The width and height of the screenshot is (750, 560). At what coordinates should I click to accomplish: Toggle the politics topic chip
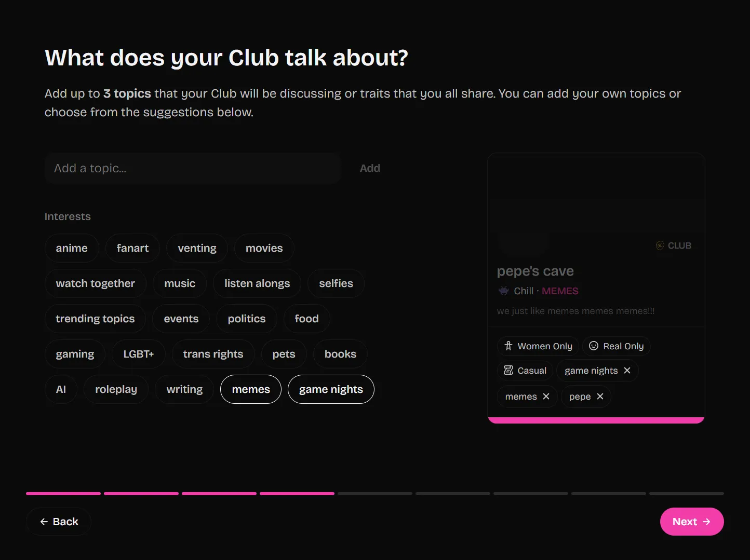tap(247, 319)
